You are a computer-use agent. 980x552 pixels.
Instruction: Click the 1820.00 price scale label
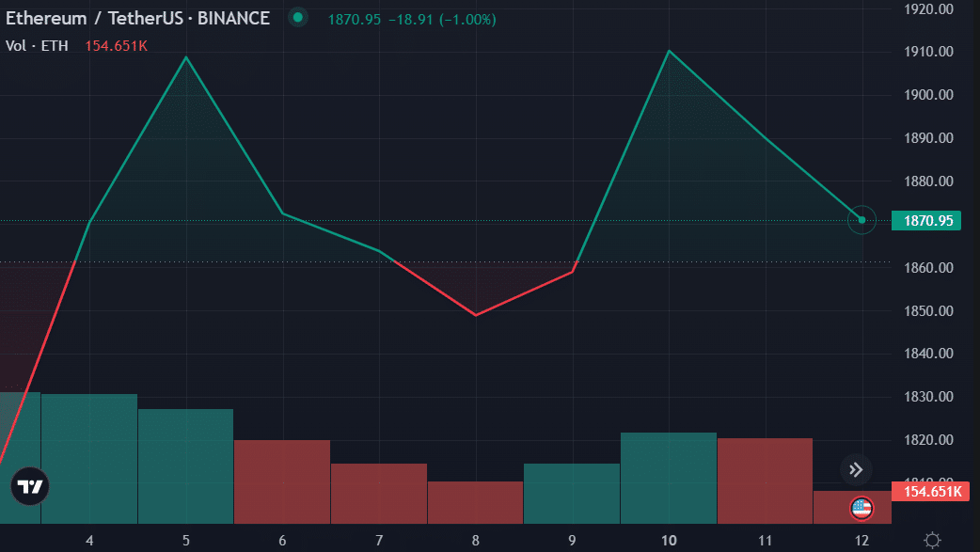929,440
